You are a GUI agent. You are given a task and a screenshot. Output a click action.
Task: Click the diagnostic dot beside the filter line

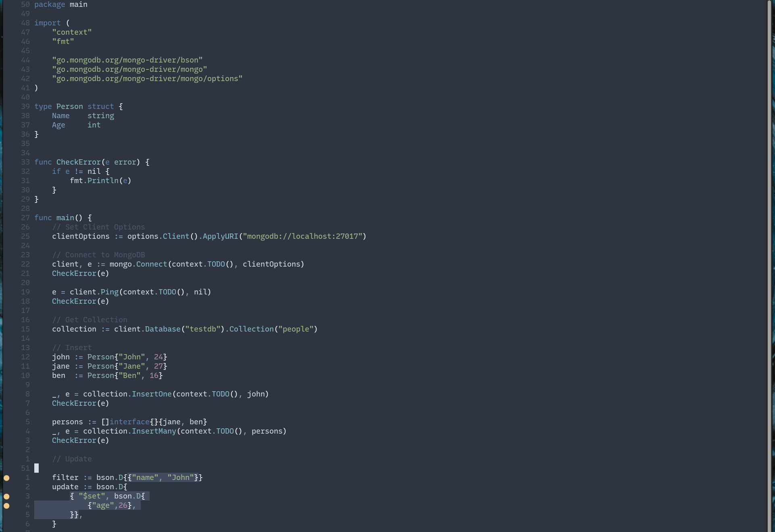pyautogui.click(x=6, y=478)
